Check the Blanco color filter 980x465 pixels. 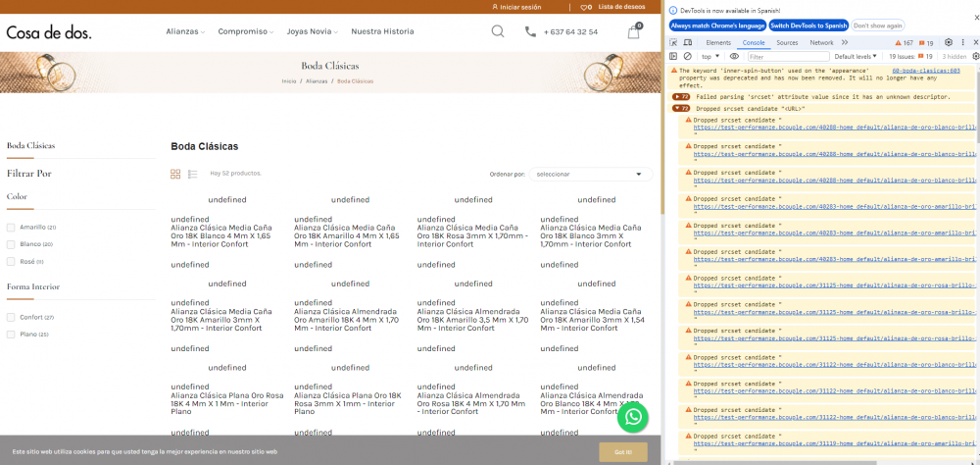[11, 244]
